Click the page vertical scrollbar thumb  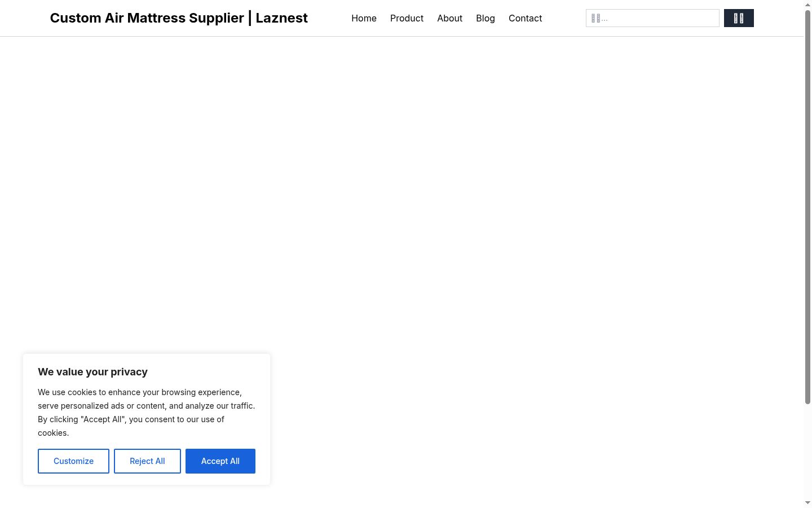(x=807, y=207)
